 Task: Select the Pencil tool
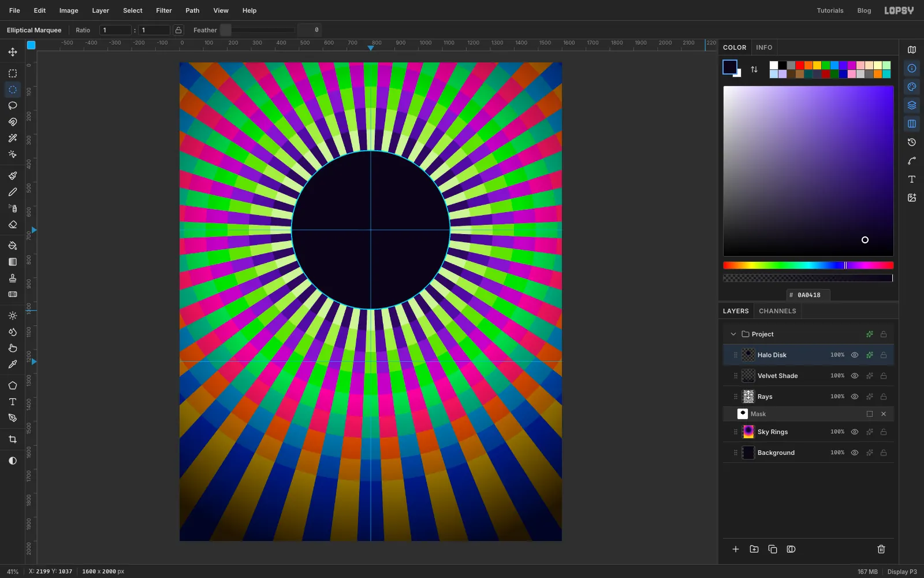tap(13, 192)
